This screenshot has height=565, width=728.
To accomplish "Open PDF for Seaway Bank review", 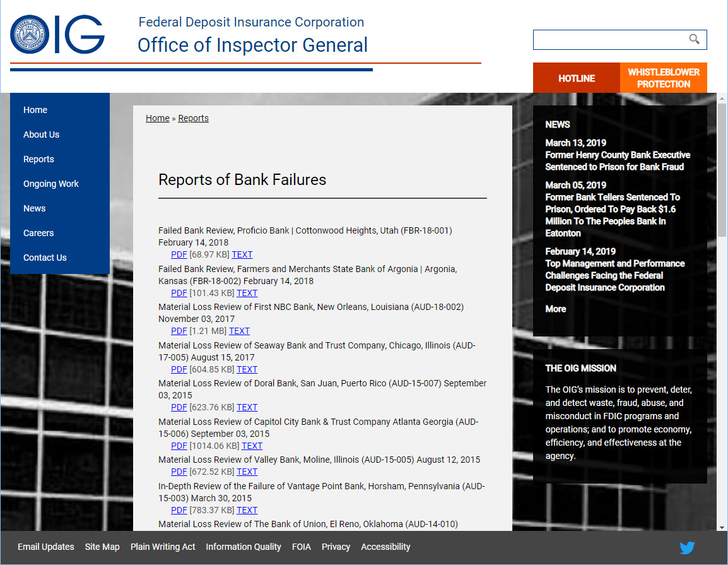I will pyautogui.click(x=179, y=370).
